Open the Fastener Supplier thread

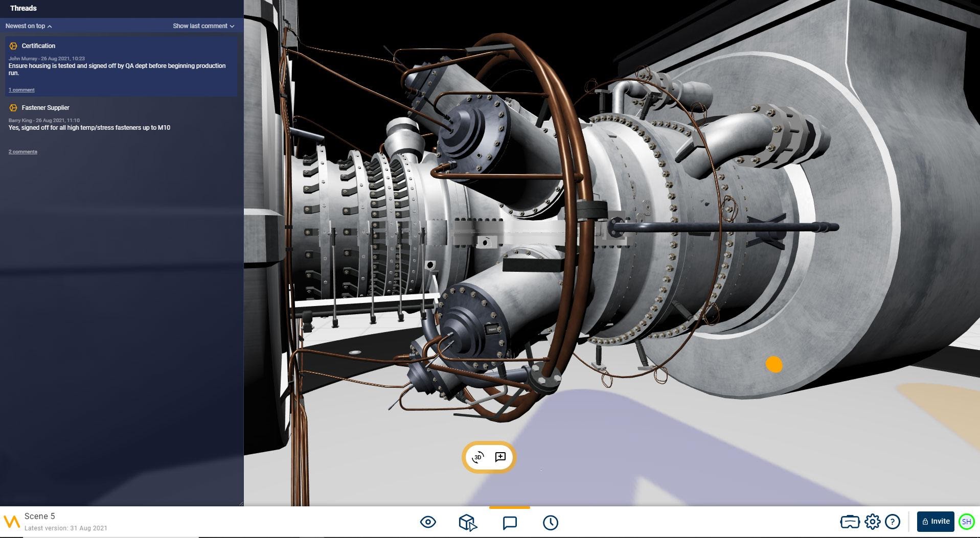[x=121, y=129]
